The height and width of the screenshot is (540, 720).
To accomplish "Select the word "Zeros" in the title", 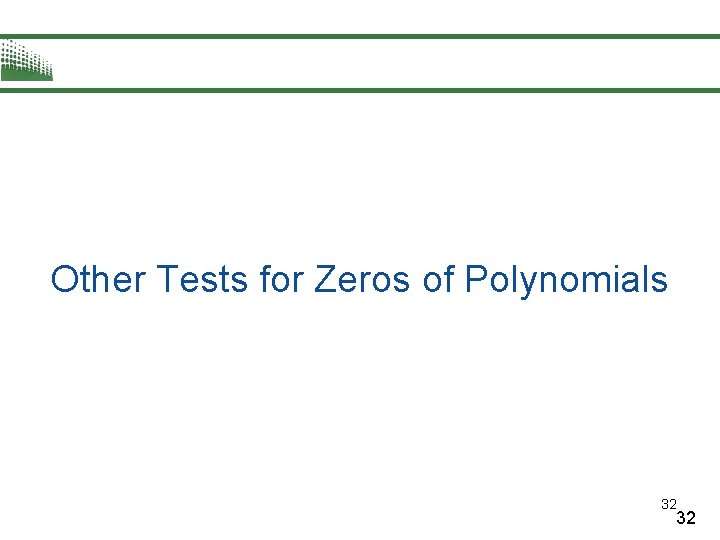I will 362,280.
